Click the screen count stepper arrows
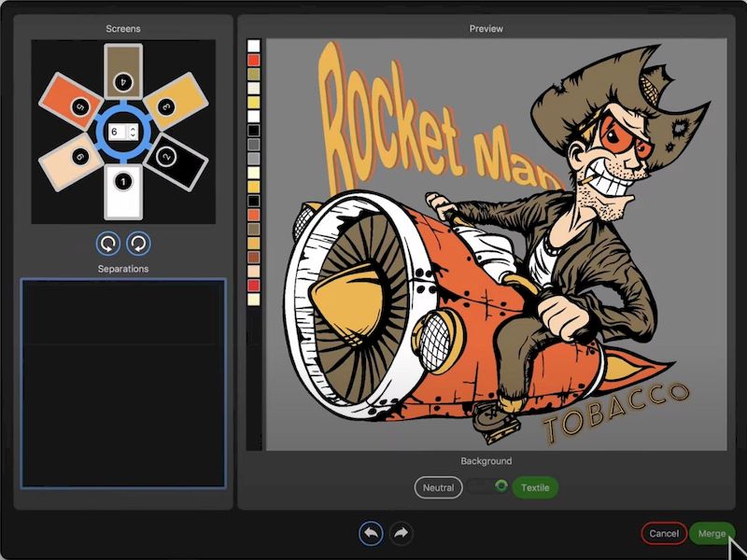 click(133, 133)
